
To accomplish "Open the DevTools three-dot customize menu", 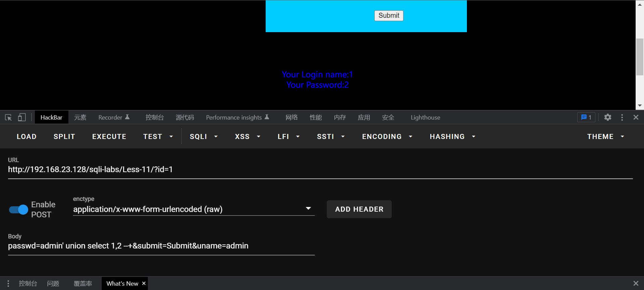I will (622, 118).
